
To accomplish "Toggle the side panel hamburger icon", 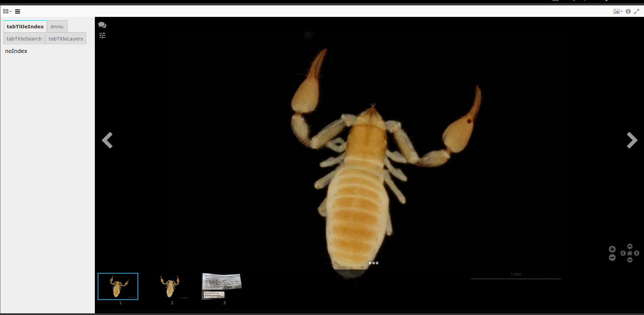I will (x=18, y=11).
